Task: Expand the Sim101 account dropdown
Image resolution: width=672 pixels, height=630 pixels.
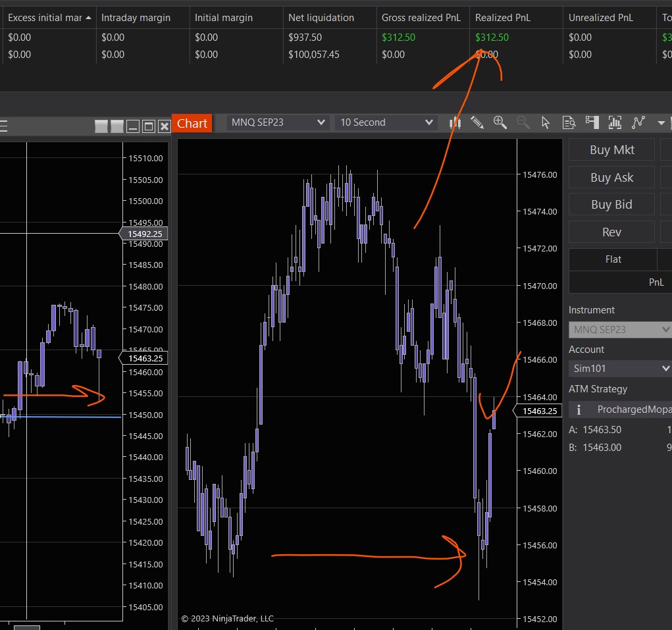Action: 620,369
